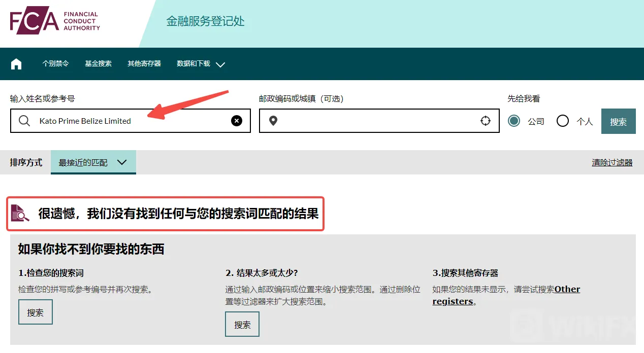Click the 邮政编码或城镇（可选）label
Viewport: 644px width, 353px height.
[x=301, y=98]
